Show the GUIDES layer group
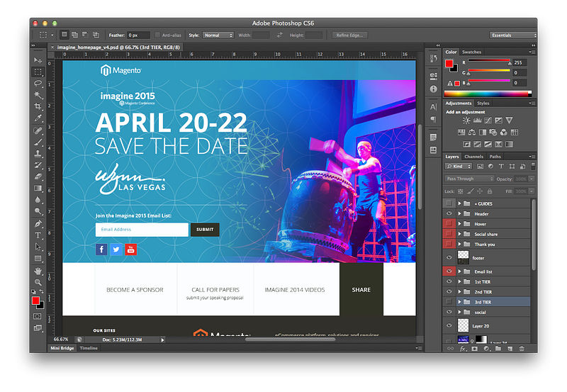The image size is (567, 392). pyautogui.click(x=449, y=203)
